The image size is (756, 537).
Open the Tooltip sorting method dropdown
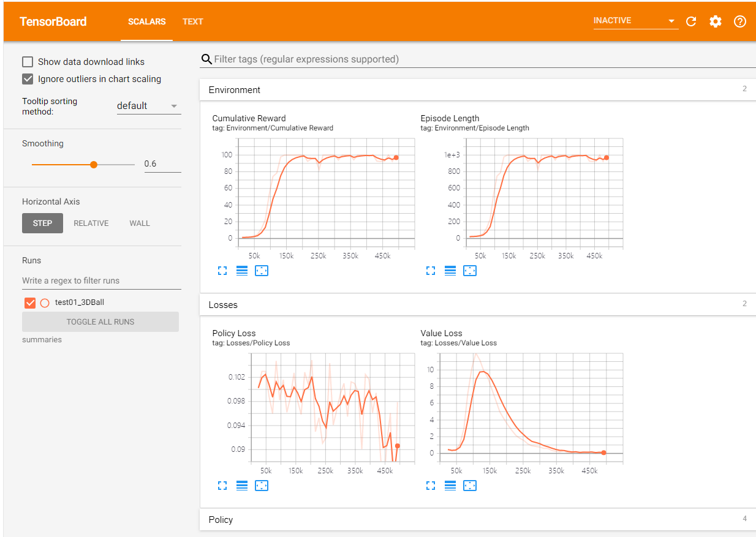149,106
